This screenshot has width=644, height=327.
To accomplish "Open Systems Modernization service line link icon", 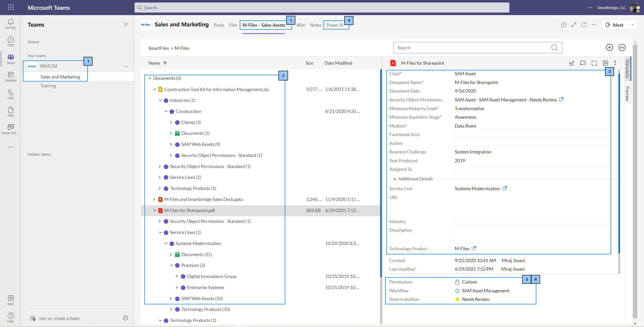I will (505, 188).
